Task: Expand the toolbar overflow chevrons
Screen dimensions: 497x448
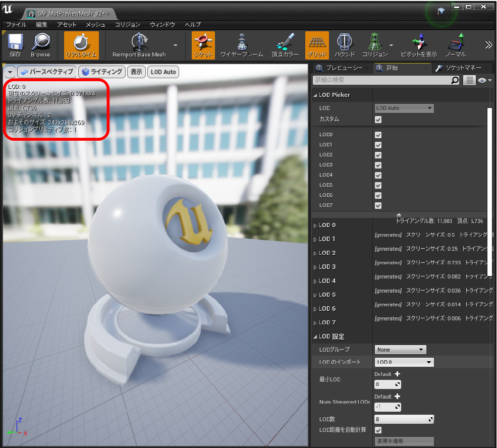Action: click(488, 45)
